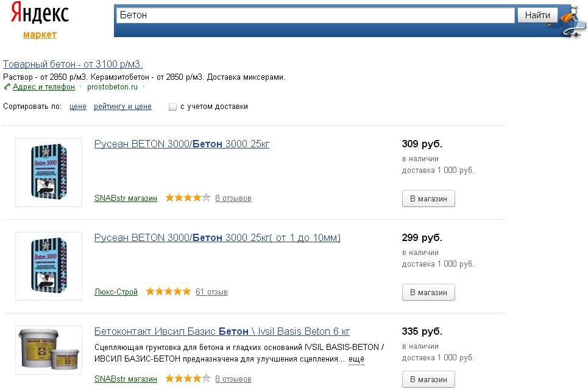This screenshot has height=392, width=588.
Task: Click the phone icon beside Адрес и телефон
Action: click(x=7, y=87)
